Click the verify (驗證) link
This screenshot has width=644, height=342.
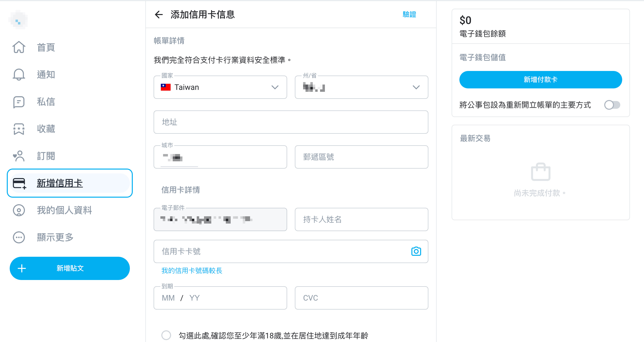coord(409,15)
